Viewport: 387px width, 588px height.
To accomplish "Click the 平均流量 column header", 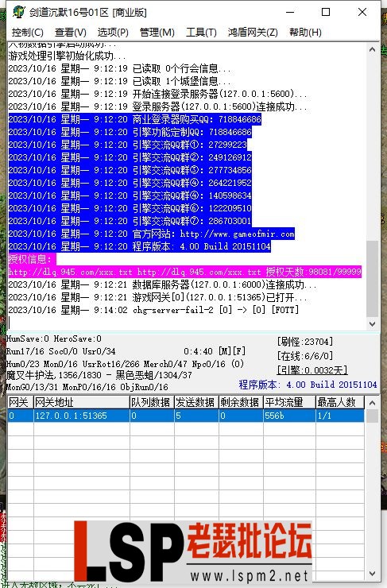I will [289, 402].
